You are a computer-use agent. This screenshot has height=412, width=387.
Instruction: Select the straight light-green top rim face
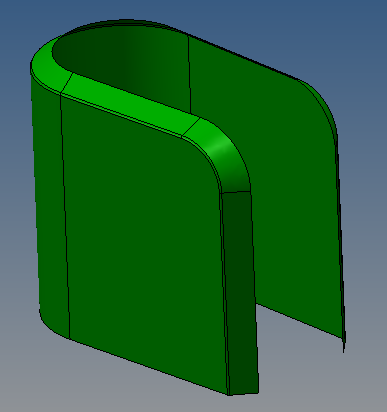point(130,104)
